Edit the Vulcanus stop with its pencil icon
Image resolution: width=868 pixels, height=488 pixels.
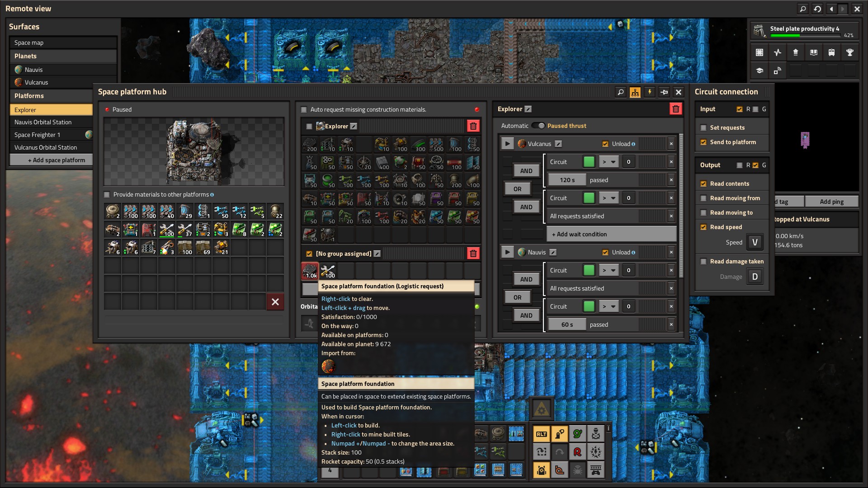pyautogui.click(x=558, y=144)
